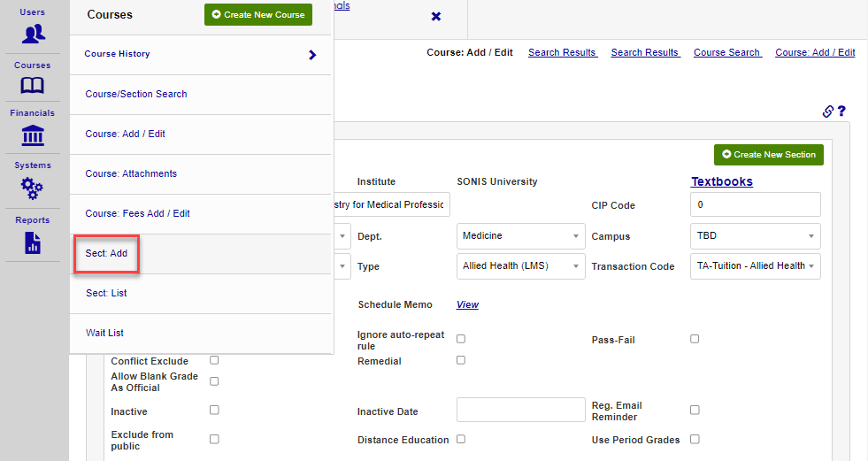Expand the Course History arrow

tap(312, 55)
